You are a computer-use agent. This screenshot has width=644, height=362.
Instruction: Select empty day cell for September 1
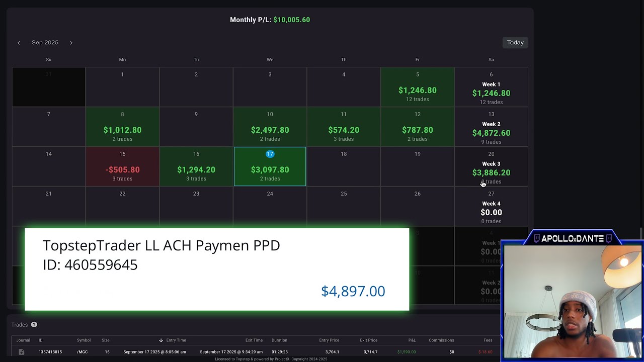pos(122,87)
